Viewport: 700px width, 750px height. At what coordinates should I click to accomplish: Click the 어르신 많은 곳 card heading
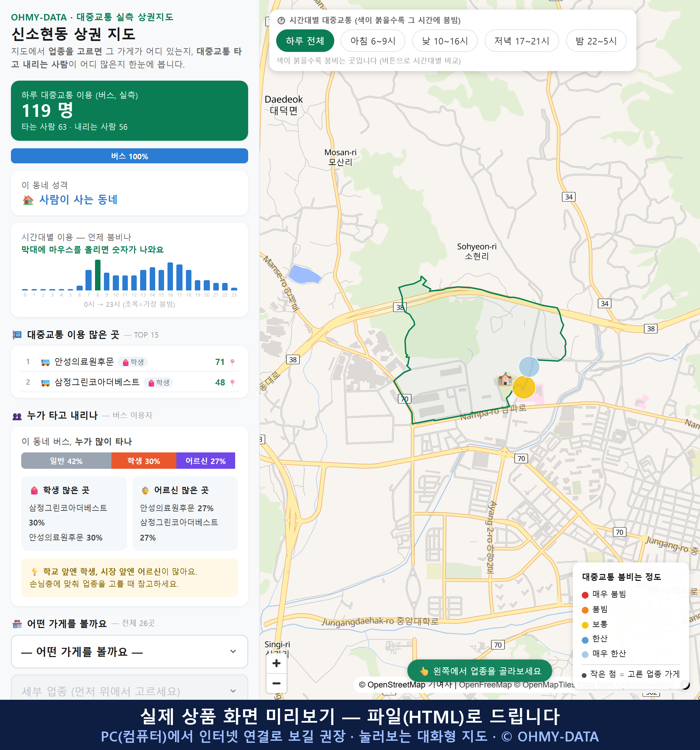pos(181,490)
